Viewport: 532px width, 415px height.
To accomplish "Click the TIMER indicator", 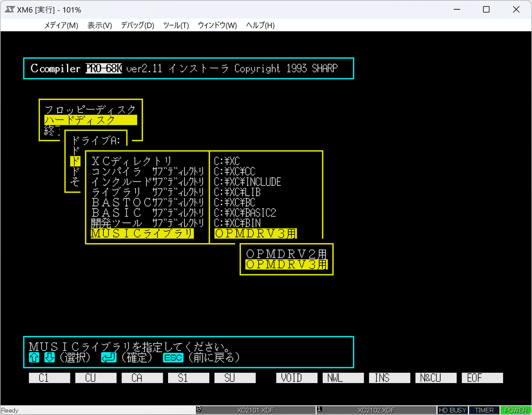I will click(x=484, y=411).
